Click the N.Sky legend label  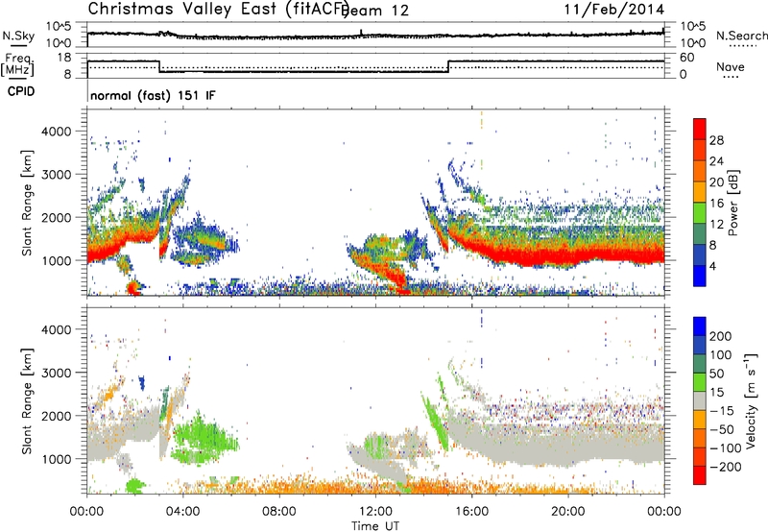18,36
